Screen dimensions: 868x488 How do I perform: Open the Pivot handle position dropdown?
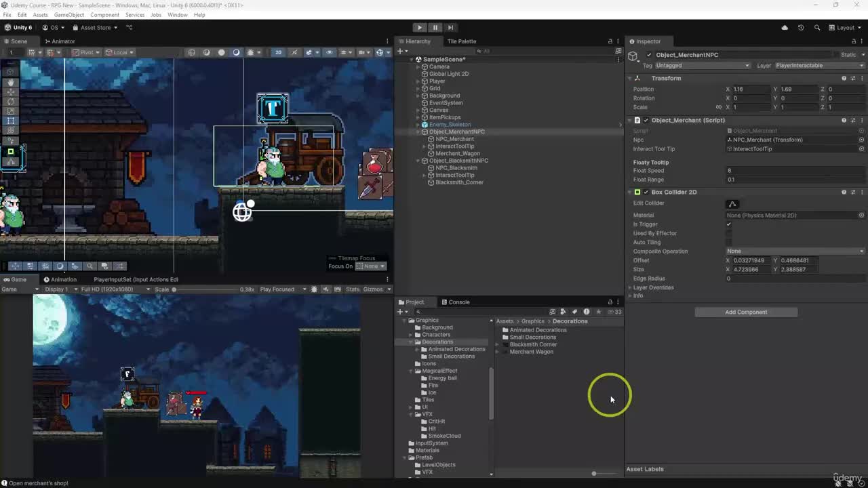point(87,52)
